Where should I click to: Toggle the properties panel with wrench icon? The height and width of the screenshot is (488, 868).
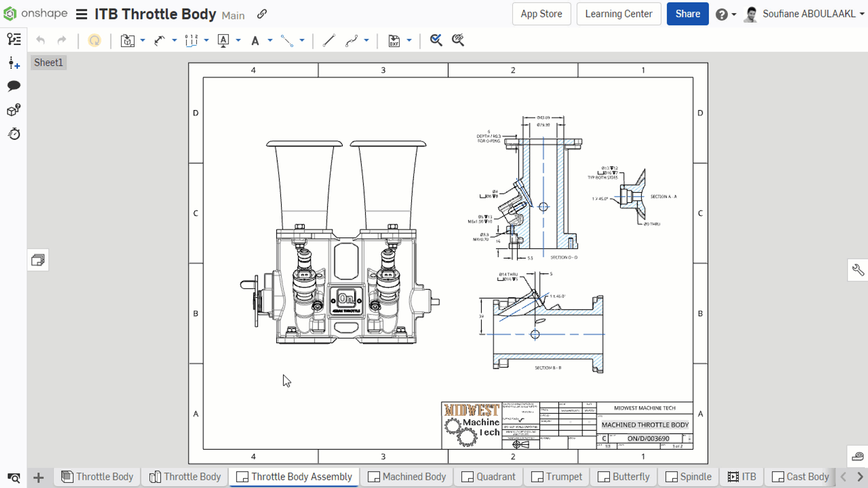tap(857, 269)
